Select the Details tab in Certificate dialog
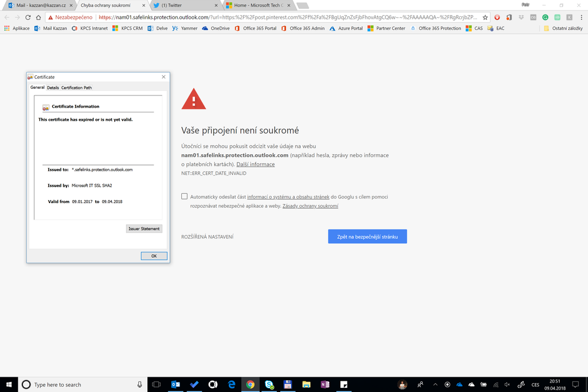This screenshot has width=588, height=392. [53, 88]
